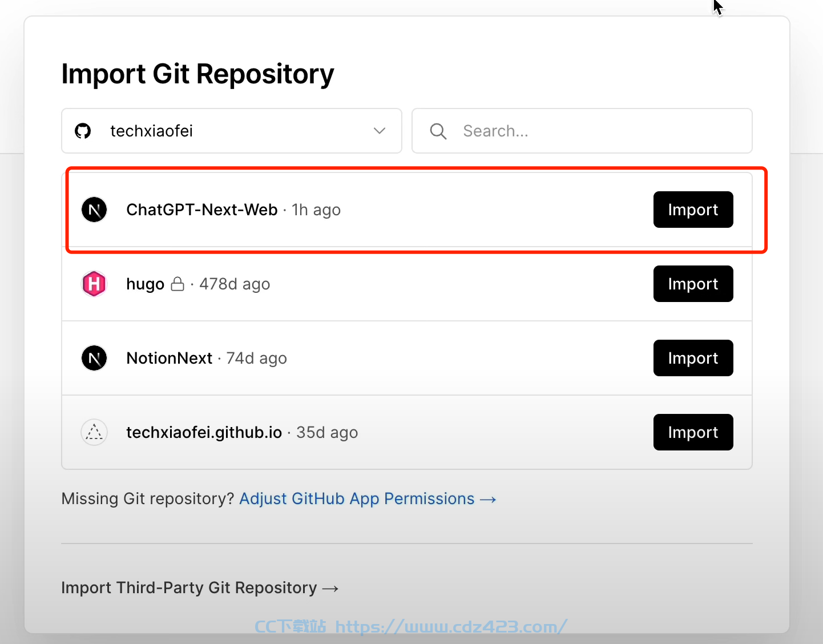Open Import Third-Party Git Repository link

[x=200, y=588]
